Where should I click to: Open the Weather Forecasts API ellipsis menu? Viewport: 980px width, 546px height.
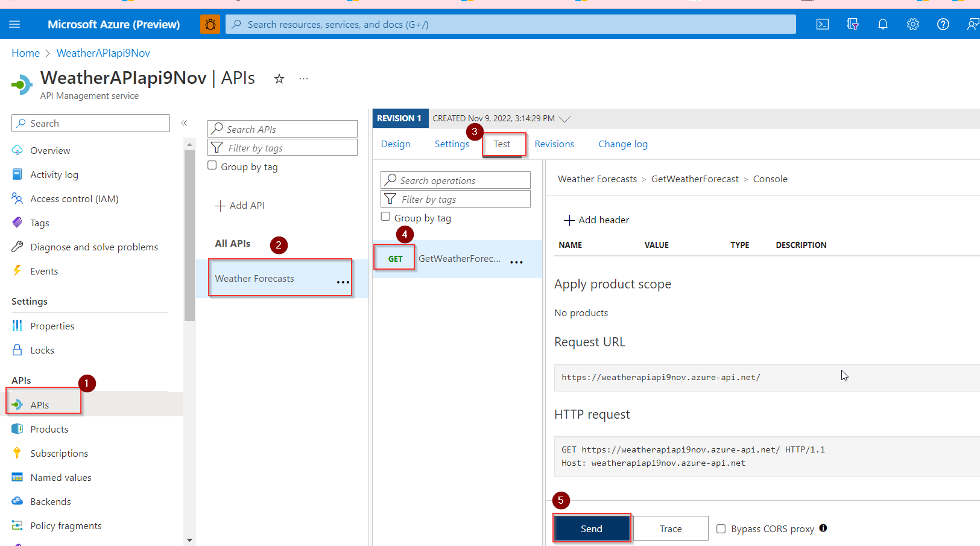[343, 282]
